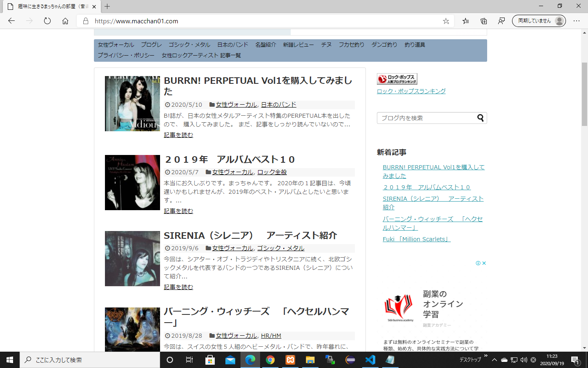This screenshot has width=588, height=368.
Task: Open the 女性ヴォーカル menu category
Action: coord(116,45)
